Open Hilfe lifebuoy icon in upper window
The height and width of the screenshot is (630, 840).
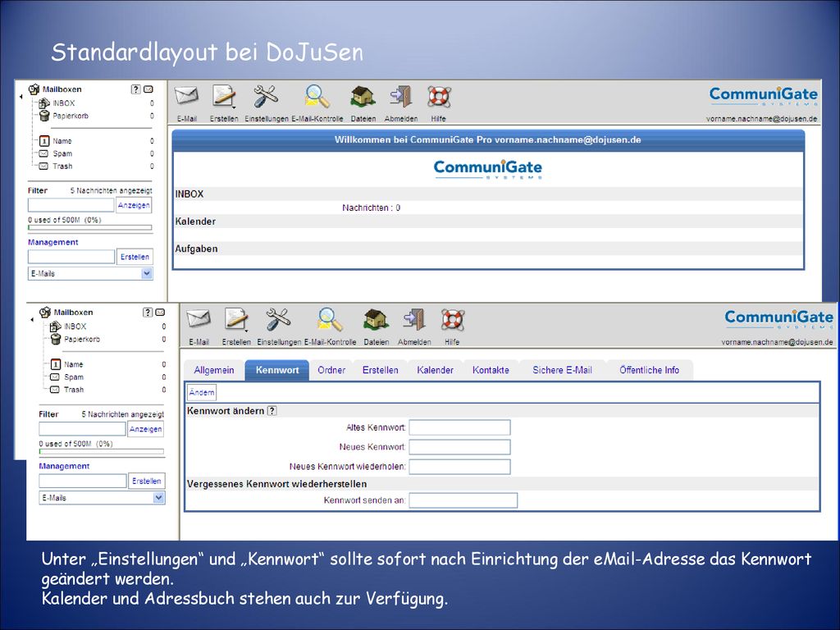(439, 97)
